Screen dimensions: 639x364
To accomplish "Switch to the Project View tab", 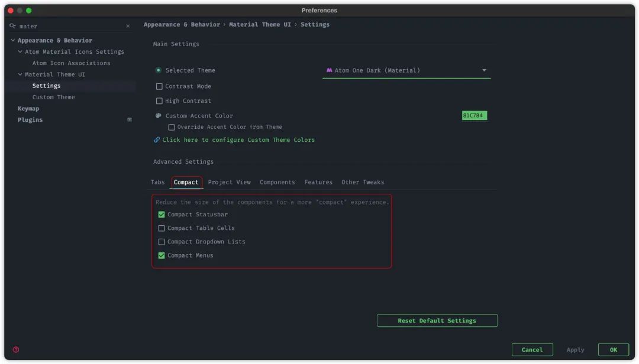I will (229, 182).
